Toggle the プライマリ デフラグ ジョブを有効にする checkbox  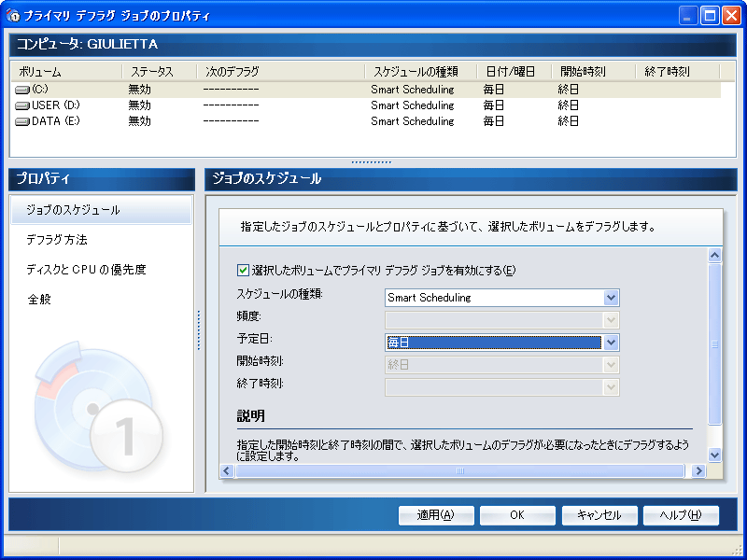pyautogui.click(x=243, y=271)
